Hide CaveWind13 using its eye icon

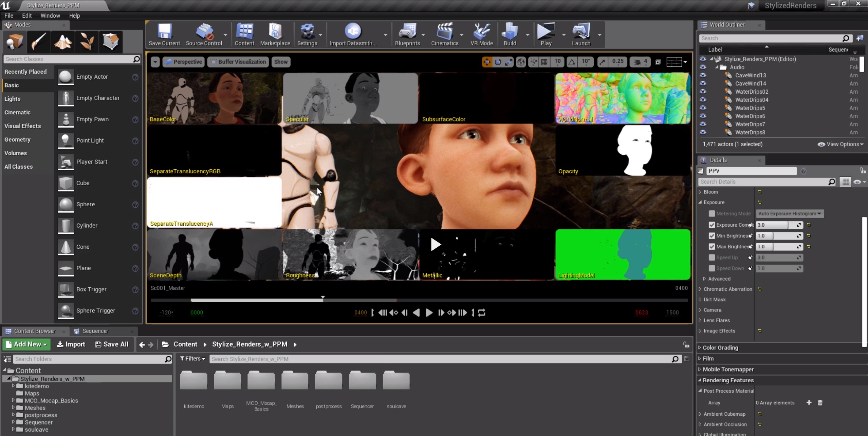coord(703,75)
